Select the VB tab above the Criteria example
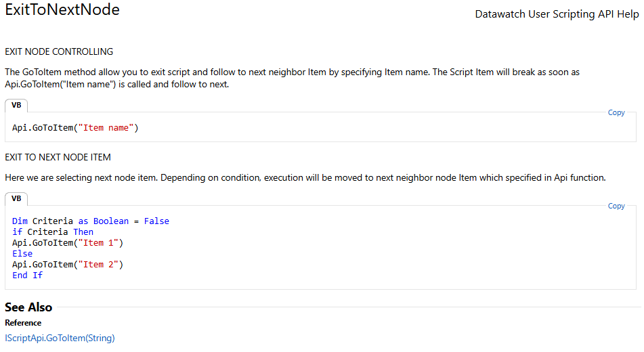This screenshot has height=352, width=644. [x=16, y=198]
